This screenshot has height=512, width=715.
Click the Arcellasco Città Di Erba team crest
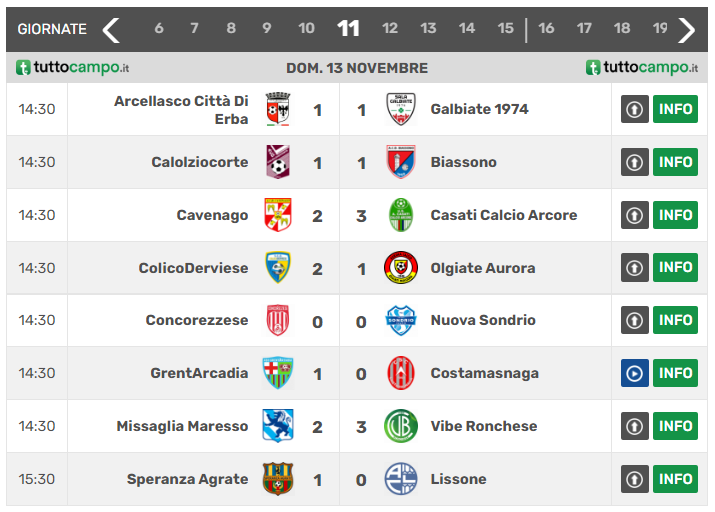[277, 109]
